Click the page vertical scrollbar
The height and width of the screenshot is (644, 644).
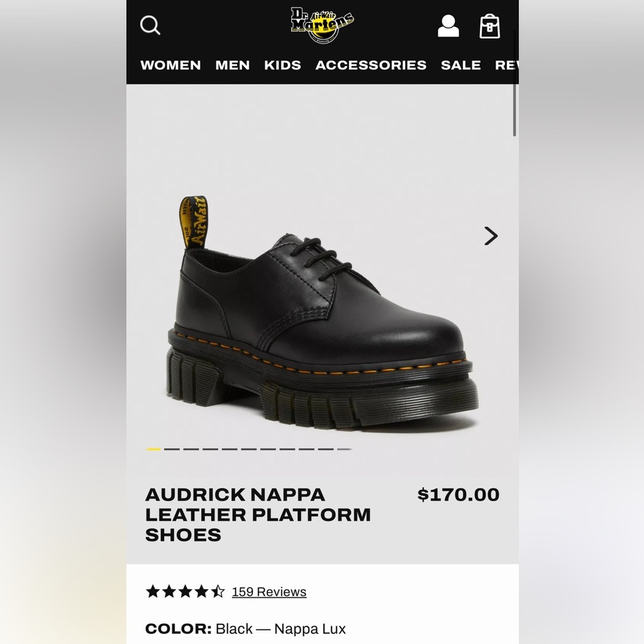tap(515, 109)
